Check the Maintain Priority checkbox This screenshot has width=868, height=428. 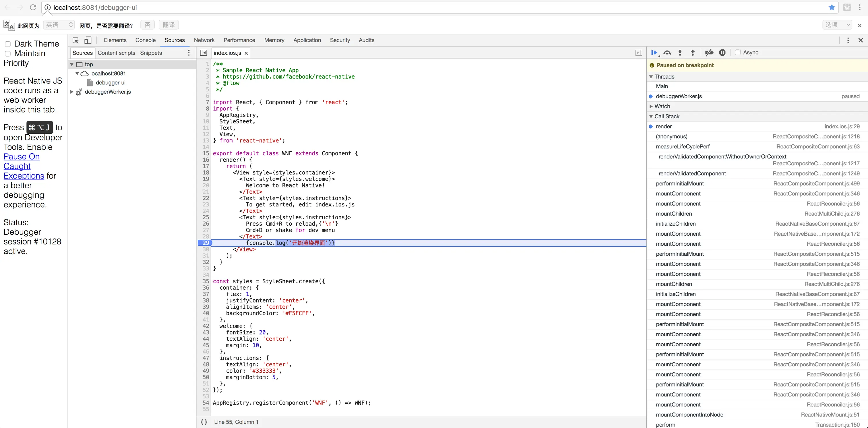point(8,54)
